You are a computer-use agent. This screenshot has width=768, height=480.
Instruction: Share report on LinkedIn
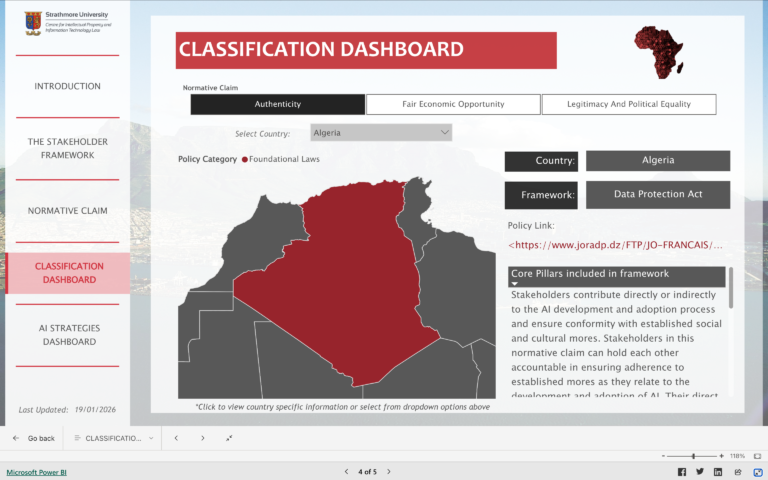pyautogui.click(x=718, y=472)
